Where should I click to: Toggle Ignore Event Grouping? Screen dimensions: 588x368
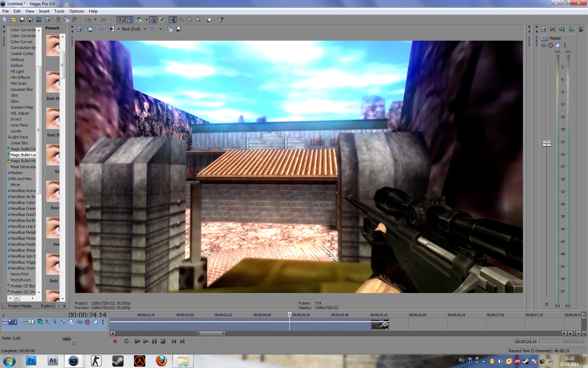pyautogui.click(x=162, y=20)
